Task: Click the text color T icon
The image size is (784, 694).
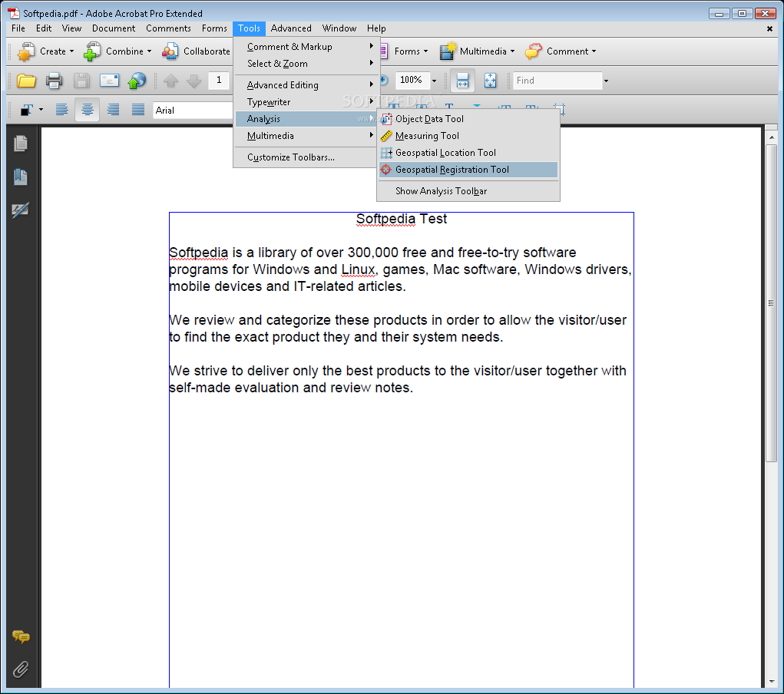Action: tap(27, 110)
